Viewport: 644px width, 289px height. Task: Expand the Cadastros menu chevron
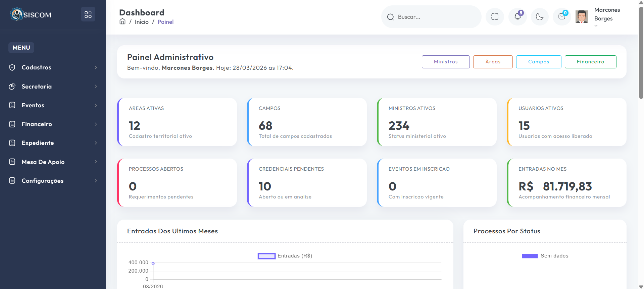[96, 67]
